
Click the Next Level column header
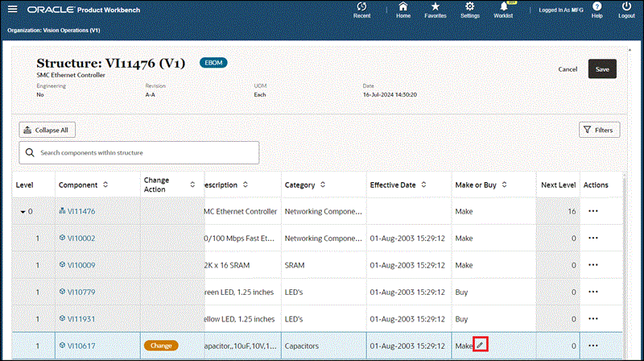[x=558, y=185]
